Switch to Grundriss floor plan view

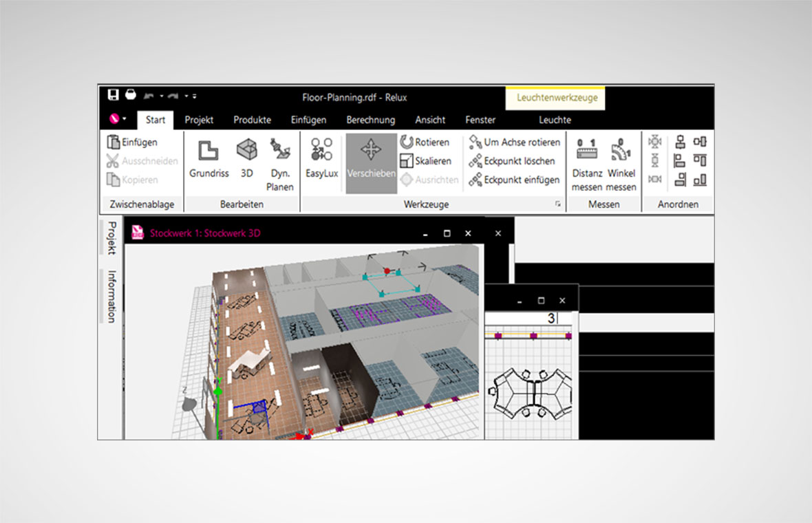pos(209,160)
